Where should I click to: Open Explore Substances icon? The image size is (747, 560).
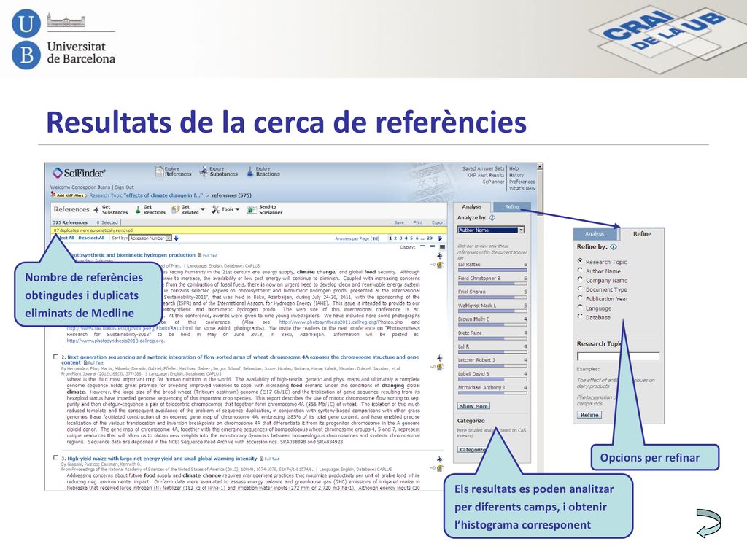point(204,171)
